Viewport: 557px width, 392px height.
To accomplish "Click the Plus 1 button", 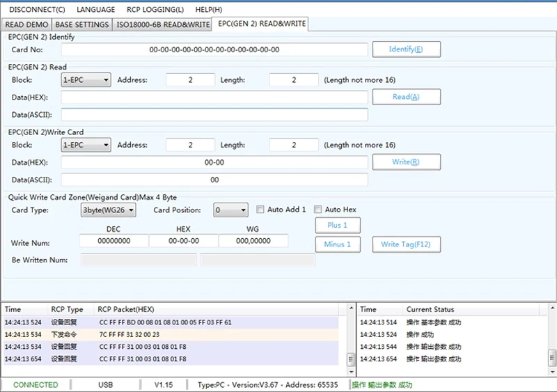I will tap(338, 225).
